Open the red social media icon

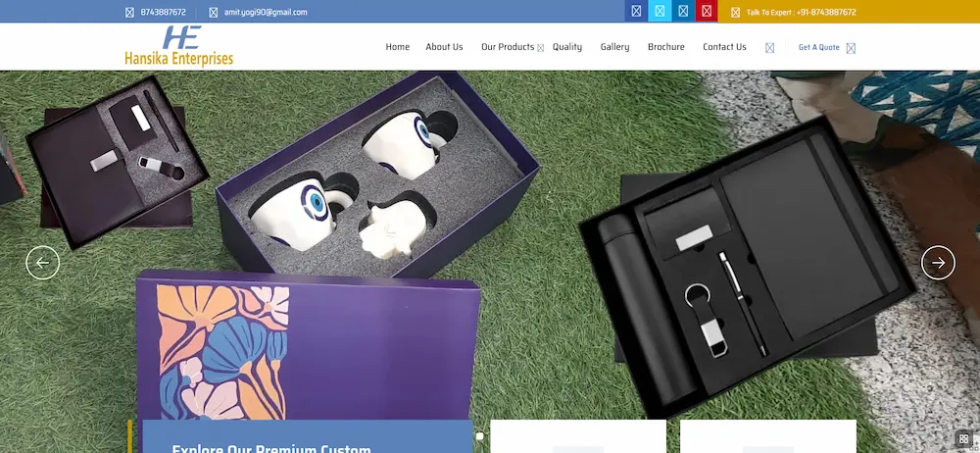pyautogui.click(x=707, y=11)
